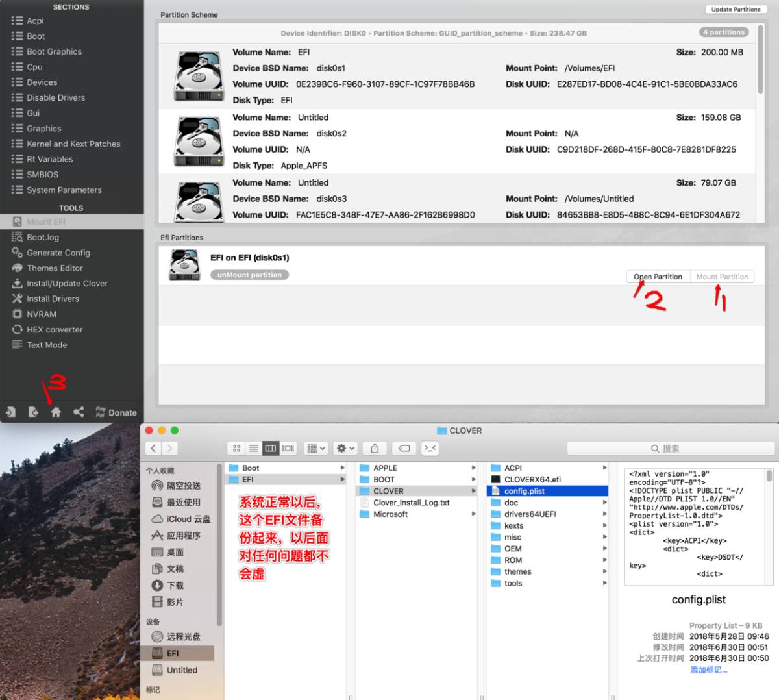Expand drivers64UEFI folder arrow

(604, 514)
